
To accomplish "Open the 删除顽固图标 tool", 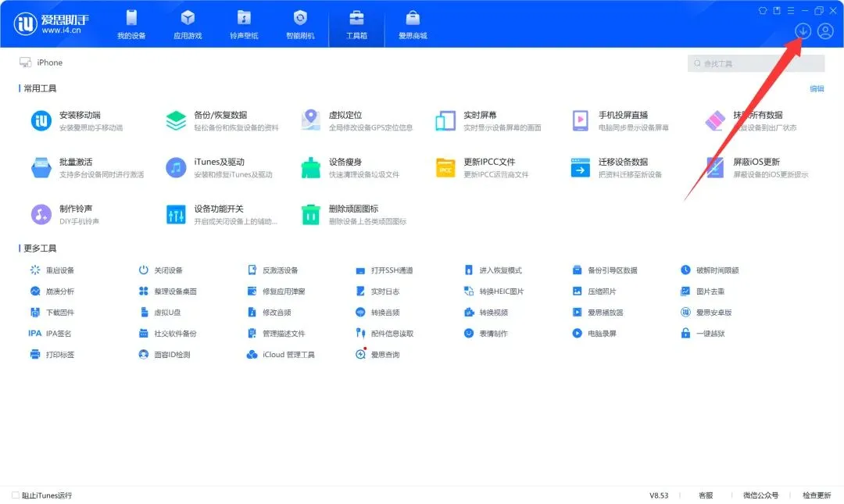I will click(353, 214).
